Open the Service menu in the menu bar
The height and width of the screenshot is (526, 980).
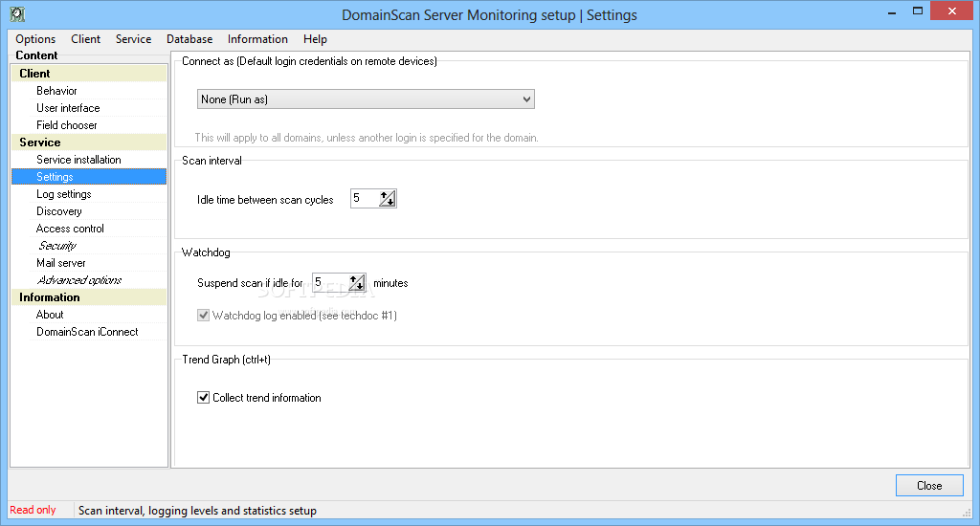[133, 38]
